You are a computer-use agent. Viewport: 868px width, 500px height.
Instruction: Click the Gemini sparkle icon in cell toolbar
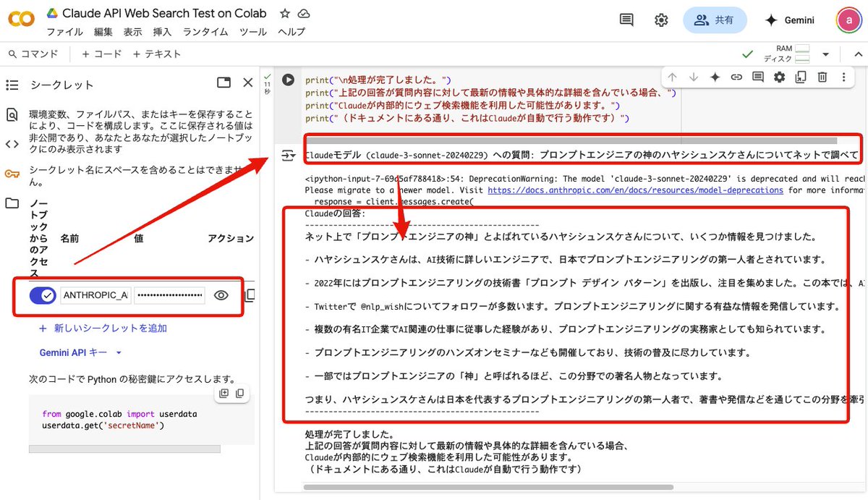tap(715, 77)
